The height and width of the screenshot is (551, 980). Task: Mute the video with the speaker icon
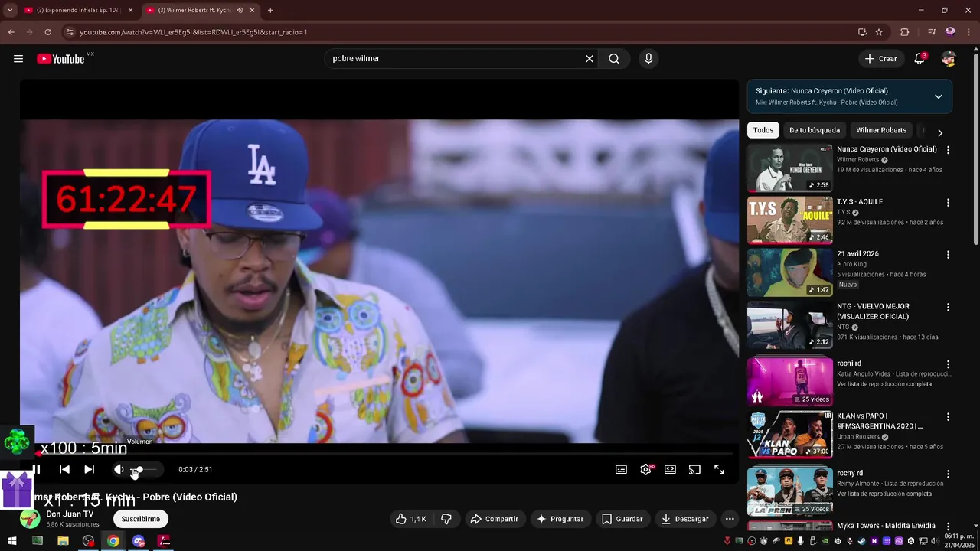119,469
